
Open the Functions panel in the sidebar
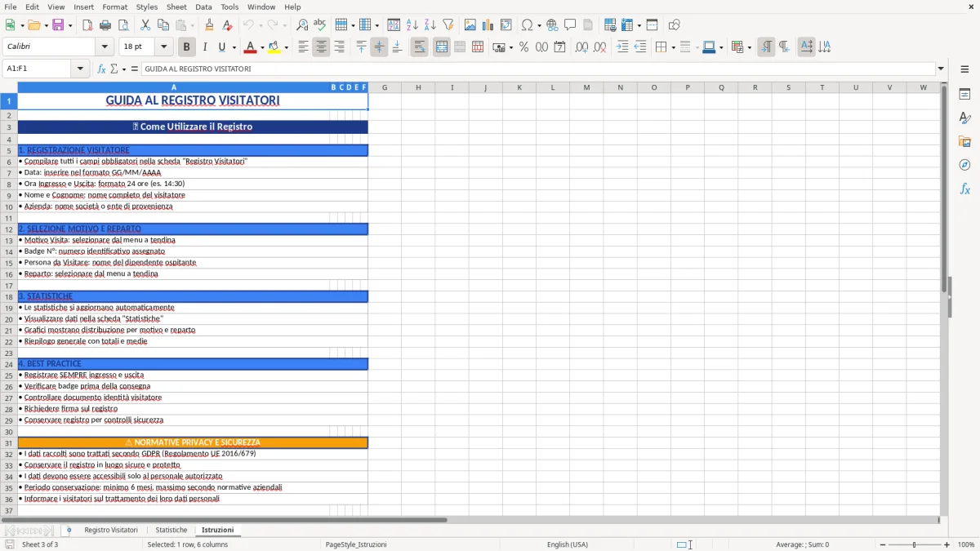964,189
